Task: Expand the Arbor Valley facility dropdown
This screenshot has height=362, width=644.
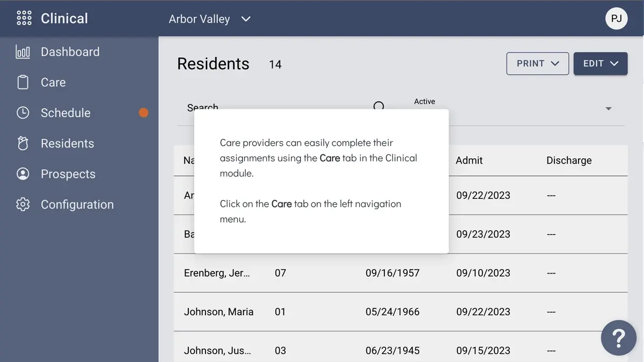Action: (210, 19)
